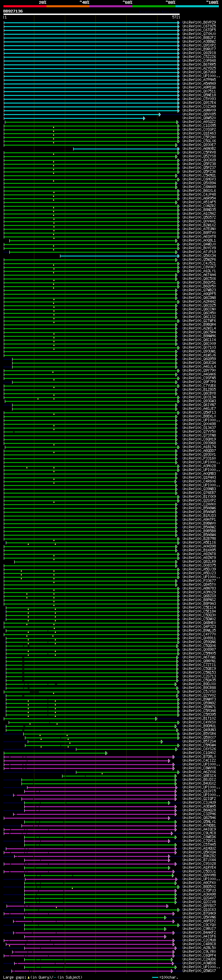This screenshot has width=222, height=980.
Task: Click the UniRef100_C4J521 hit label
Action: click(199, 263)
